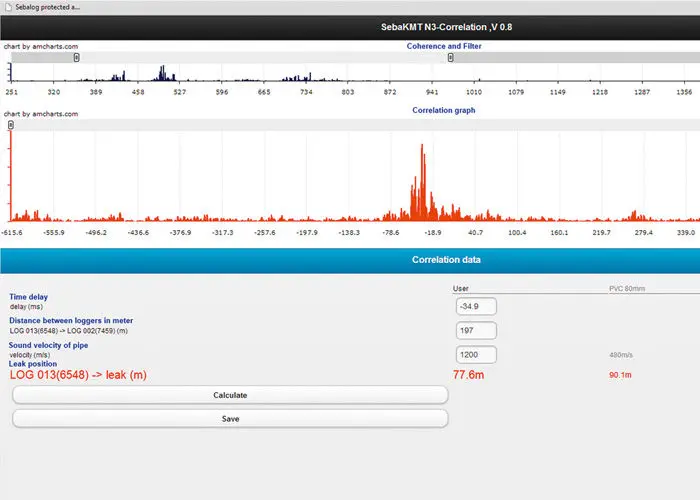Focus the distance between loggers field
Viewport: 700px width, 500px height.
[475, 330]
